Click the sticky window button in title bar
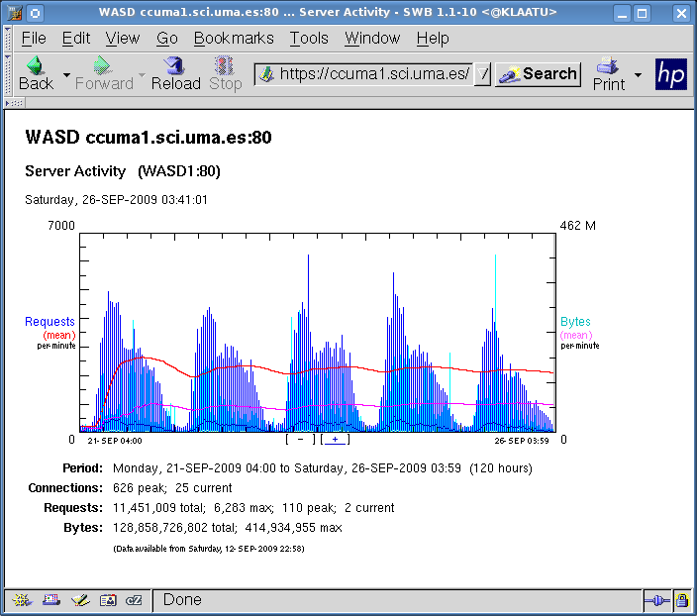 [x=35, y=13]
